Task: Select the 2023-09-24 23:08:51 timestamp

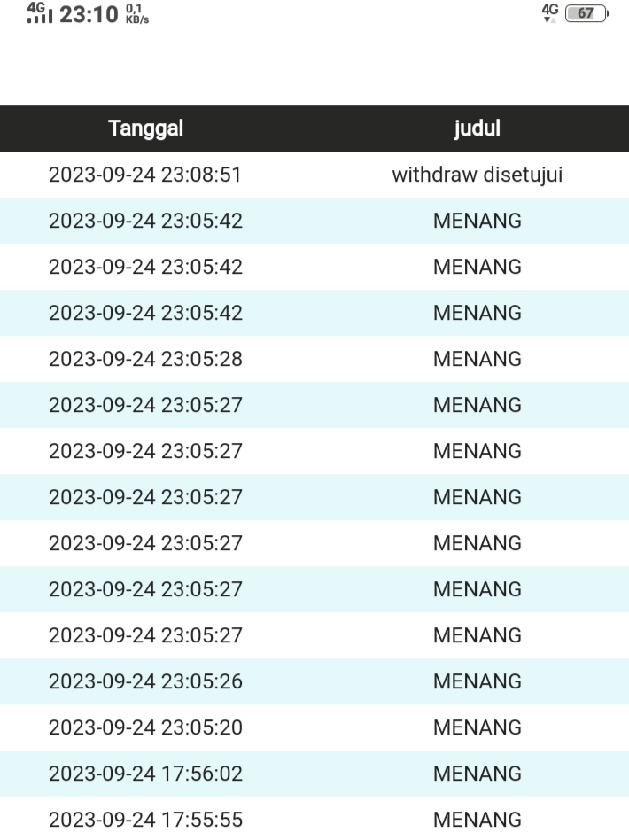Action: (145, 175)
